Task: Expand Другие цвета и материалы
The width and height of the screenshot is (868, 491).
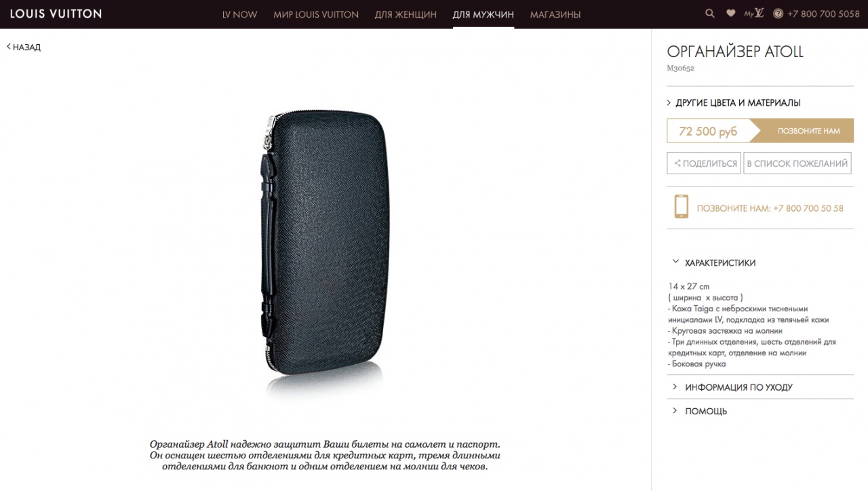Action: [x=734, y=103]
